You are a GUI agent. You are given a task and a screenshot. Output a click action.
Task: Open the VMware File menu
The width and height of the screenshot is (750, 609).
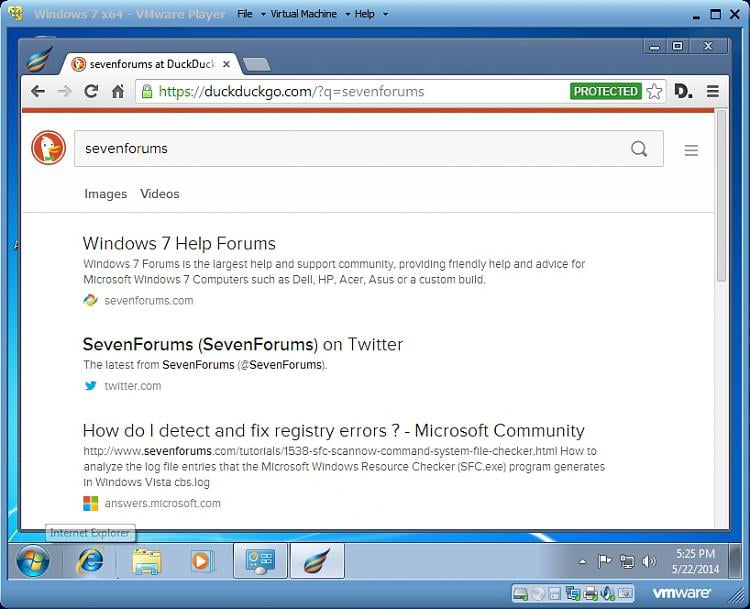(245, 14)
